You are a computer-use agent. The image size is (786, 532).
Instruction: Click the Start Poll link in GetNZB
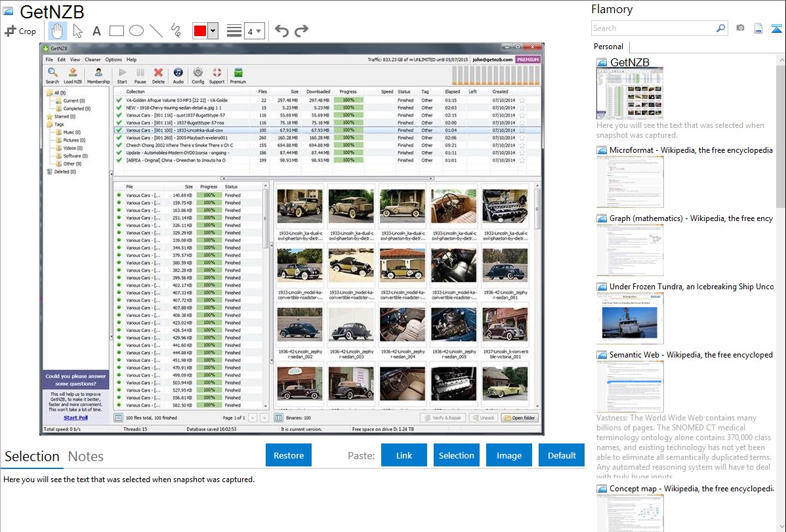tap(75, 418)
